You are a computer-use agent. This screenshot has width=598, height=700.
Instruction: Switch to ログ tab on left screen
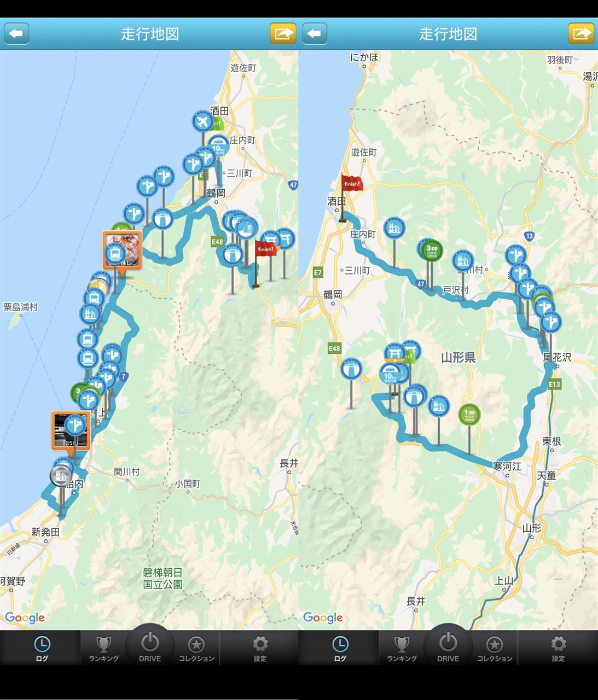42,649
